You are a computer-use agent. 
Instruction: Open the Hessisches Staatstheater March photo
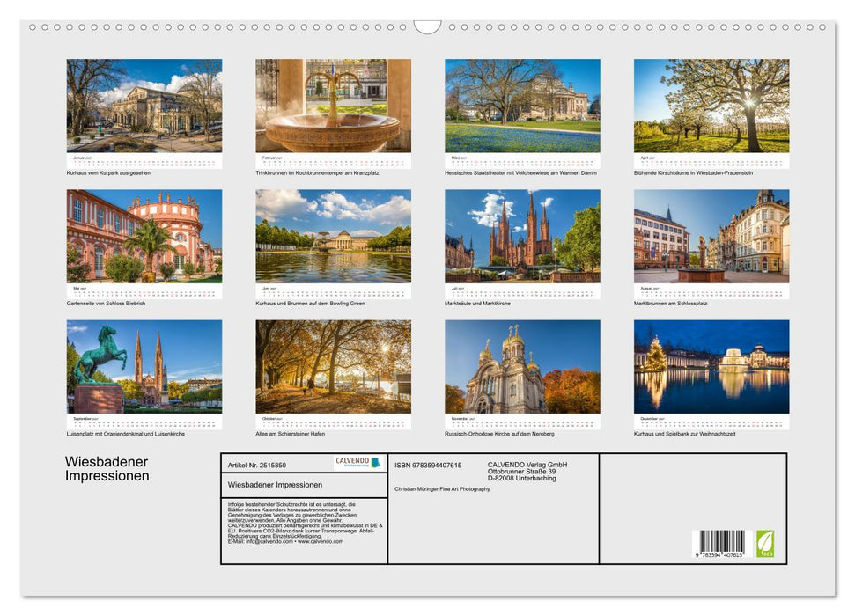click(522, 106)
